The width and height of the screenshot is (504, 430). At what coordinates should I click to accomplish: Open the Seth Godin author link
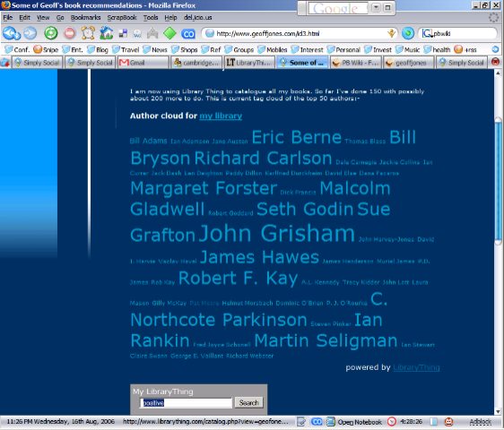click(305, 209)
